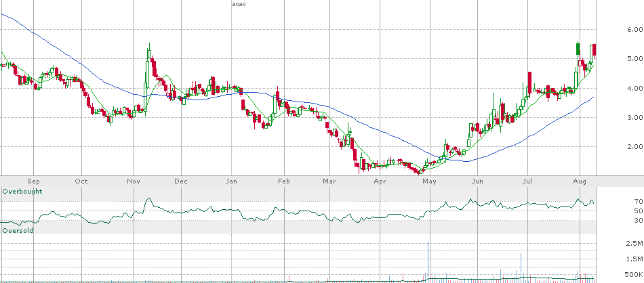Click the 2020 year label above the chart
Viewport: 644px width, 283px height.
(239, 4)
